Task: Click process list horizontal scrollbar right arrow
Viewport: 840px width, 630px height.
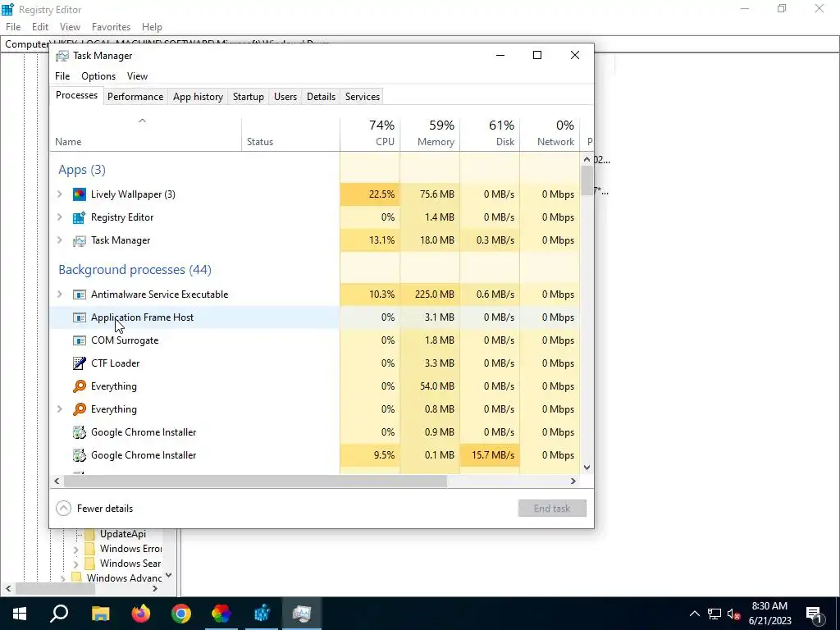Action: pos(573,481)
